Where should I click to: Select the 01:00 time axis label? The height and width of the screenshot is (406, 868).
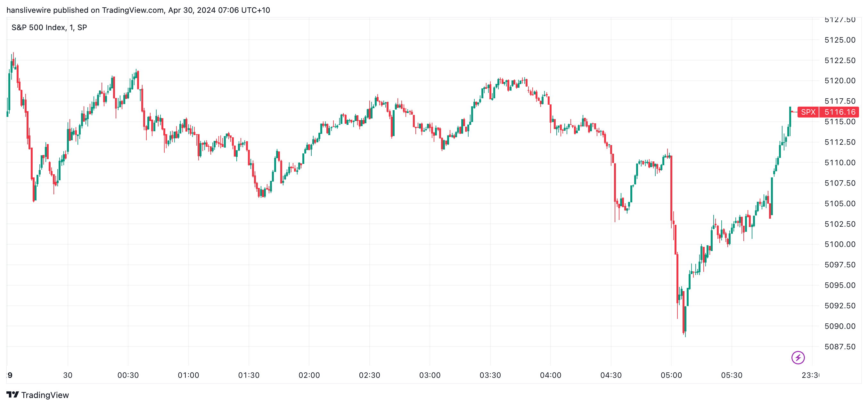[188, 375]
